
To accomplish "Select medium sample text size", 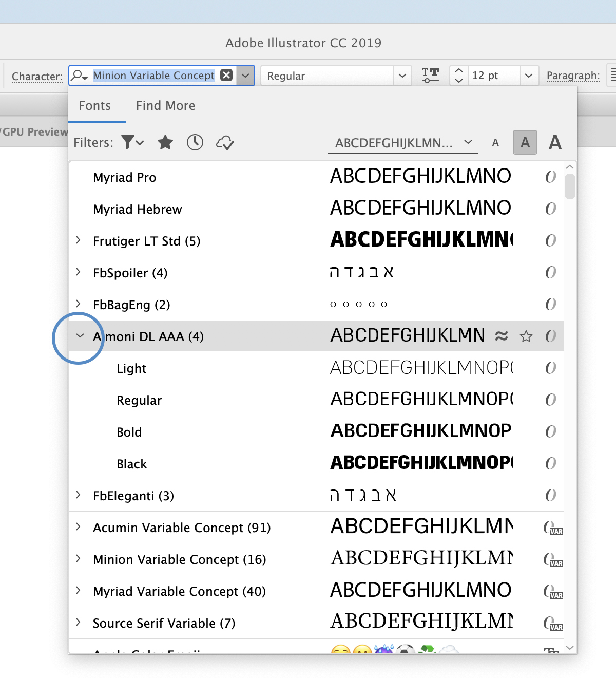I will pyautogui.click(x=525, y=142).
